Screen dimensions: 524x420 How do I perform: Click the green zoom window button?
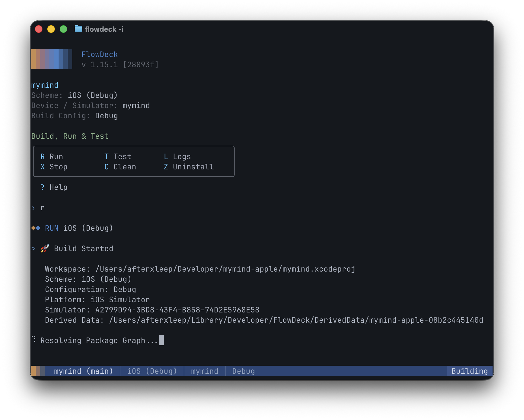click(x=63, y=29)
